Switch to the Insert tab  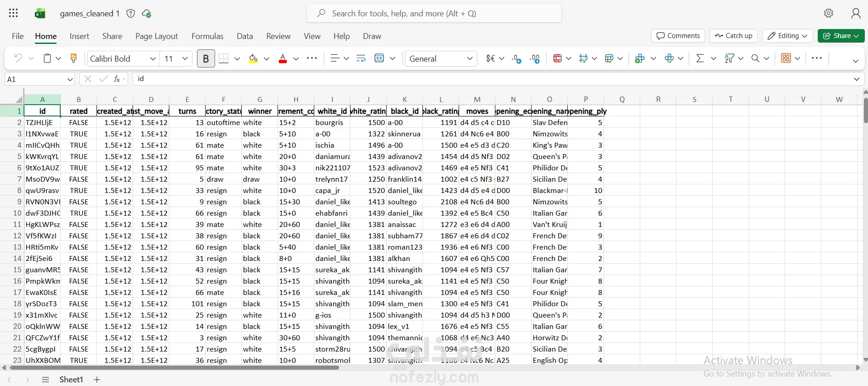click(79, 36)
